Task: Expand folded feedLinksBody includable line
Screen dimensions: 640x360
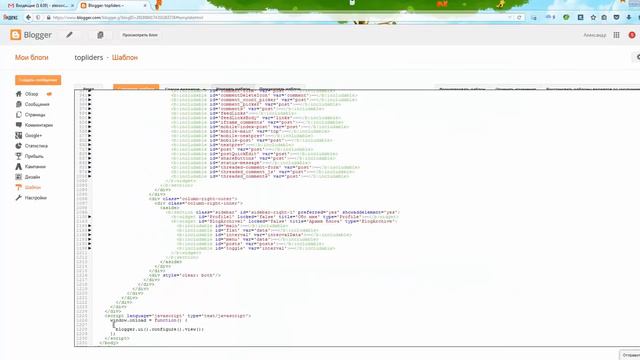Action: [89, 118]
